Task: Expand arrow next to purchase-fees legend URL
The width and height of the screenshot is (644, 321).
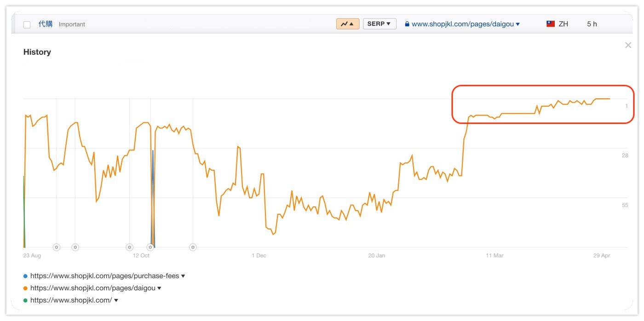Action: pos(183,276)
